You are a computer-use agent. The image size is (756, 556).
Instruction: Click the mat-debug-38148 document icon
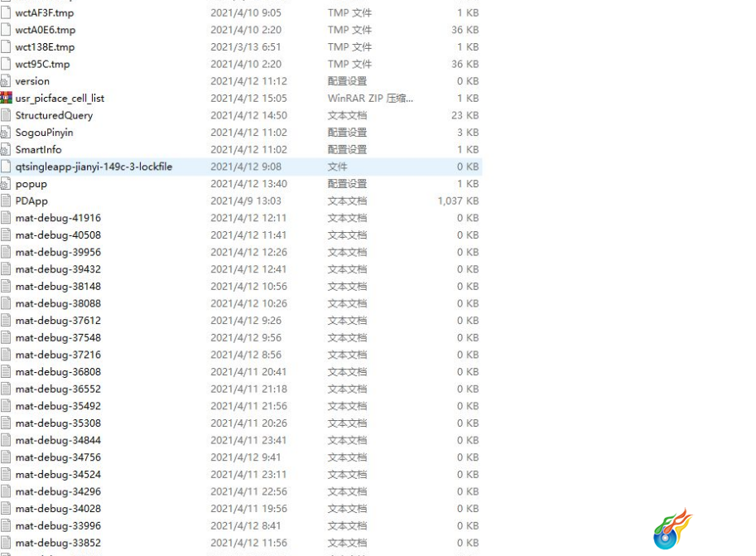6,287
